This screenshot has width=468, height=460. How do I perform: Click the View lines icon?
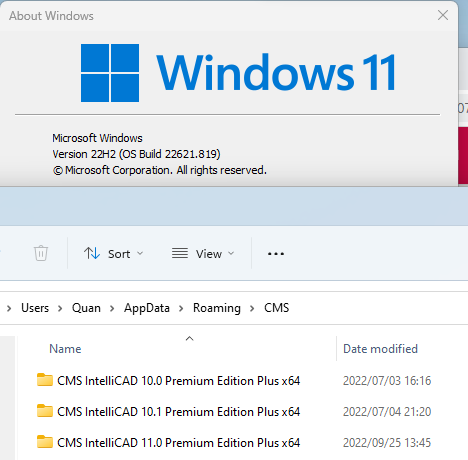click(x=180, y=253)
